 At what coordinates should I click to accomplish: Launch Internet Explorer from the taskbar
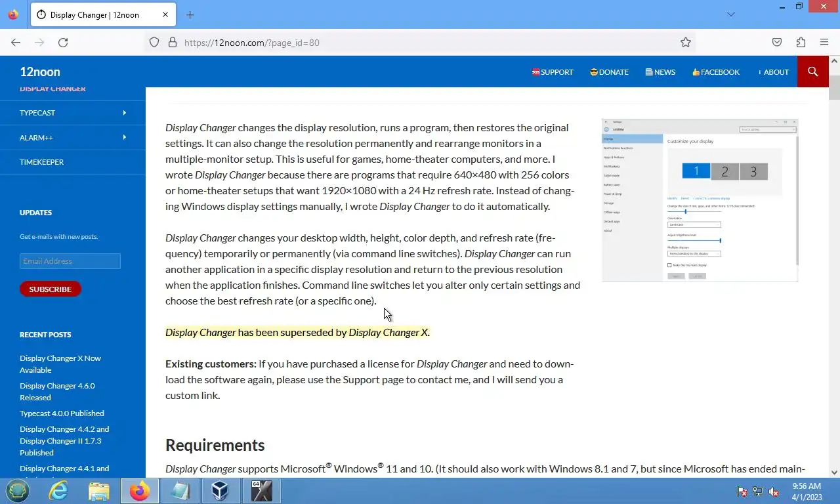tap(58, 491)
